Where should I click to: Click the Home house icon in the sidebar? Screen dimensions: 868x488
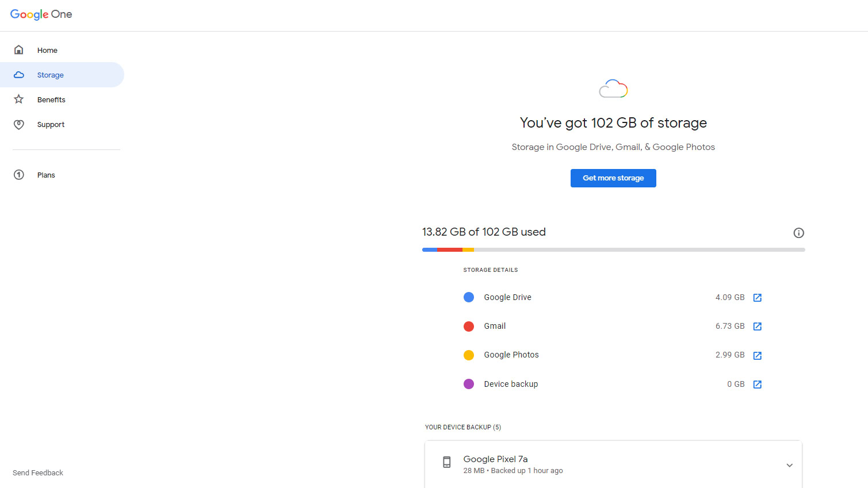click(19, 50)
